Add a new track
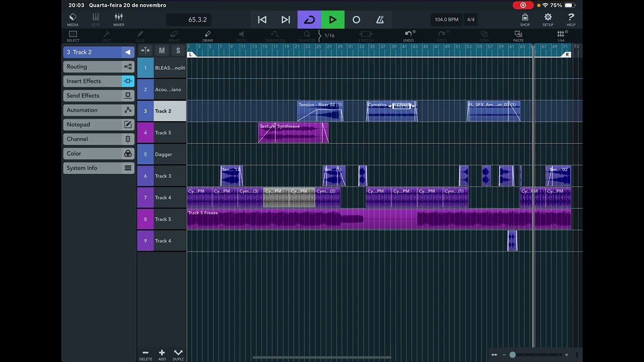The width and height of the screenshot is (644, 362). coord(162,354)
